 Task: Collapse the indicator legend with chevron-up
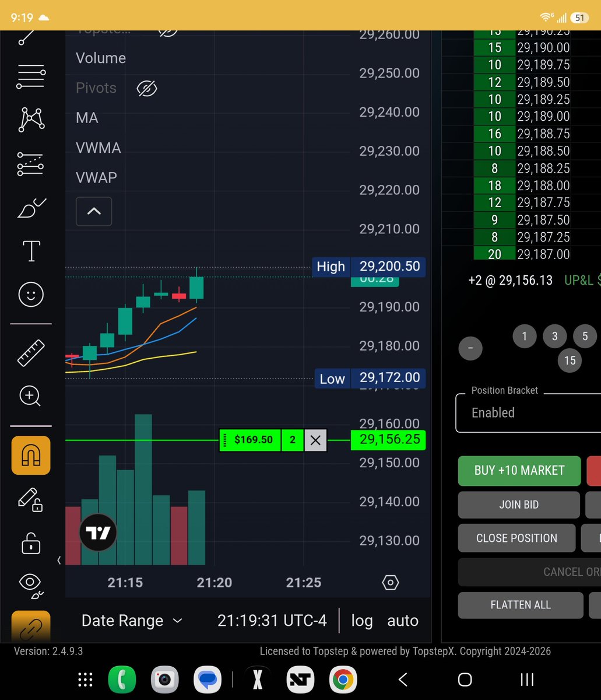[x=94, y=211]
